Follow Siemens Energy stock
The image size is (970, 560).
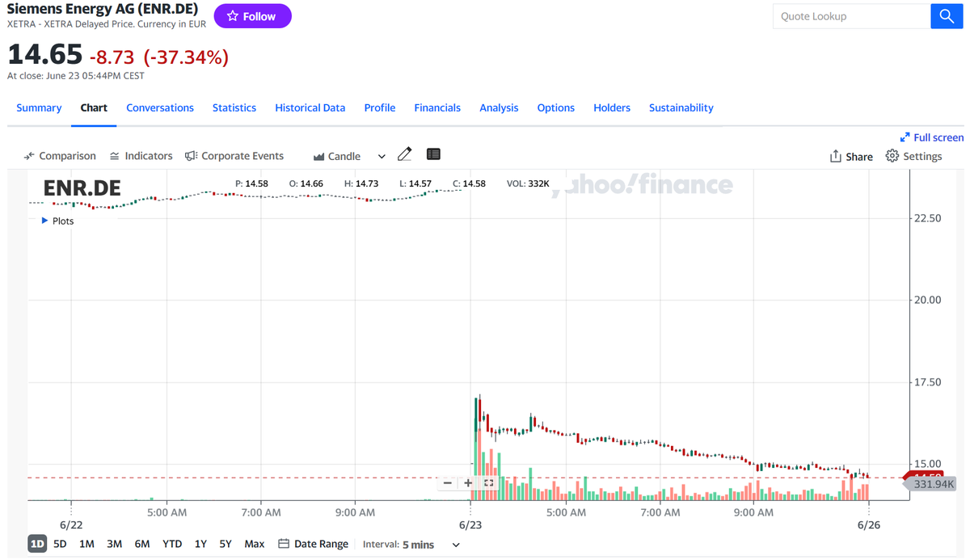[252, 16]
